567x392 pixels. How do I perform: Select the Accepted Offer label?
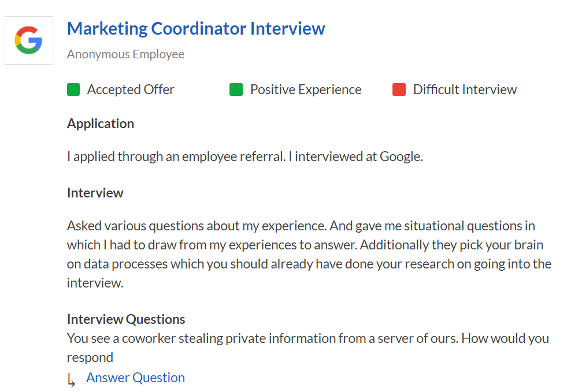pos(131,90)
